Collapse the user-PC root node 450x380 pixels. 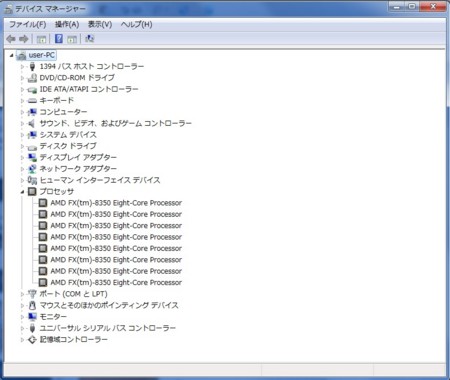point(12,55)
